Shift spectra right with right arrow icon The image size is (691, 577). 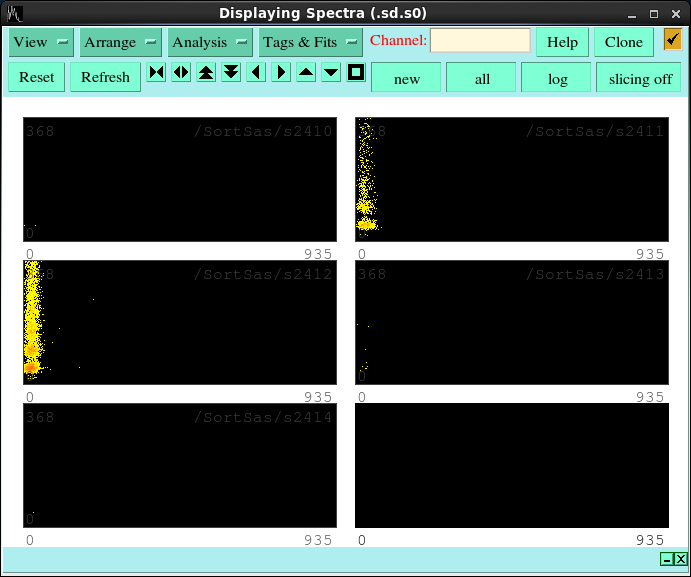(x=281, y=72)
